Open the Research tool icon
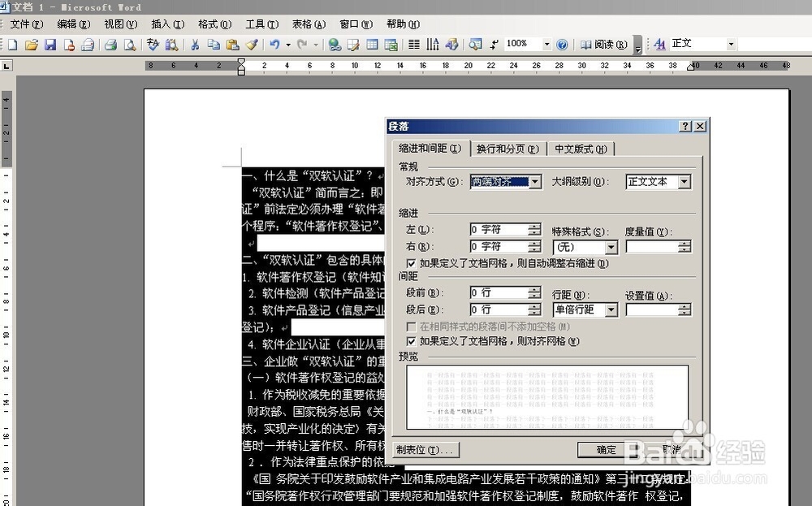Viewport: 812px width, 506px height. pyautogui.click(x=171, y=45)
